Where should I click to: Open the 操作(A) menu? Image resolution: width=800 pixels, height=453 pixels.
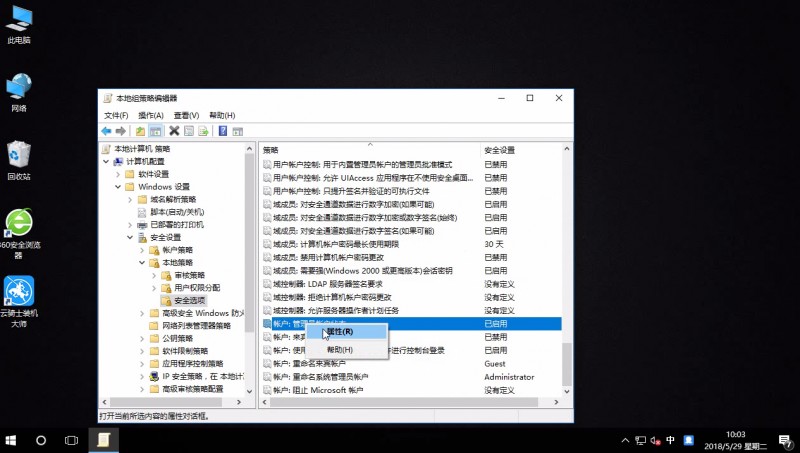coord(151,115)
